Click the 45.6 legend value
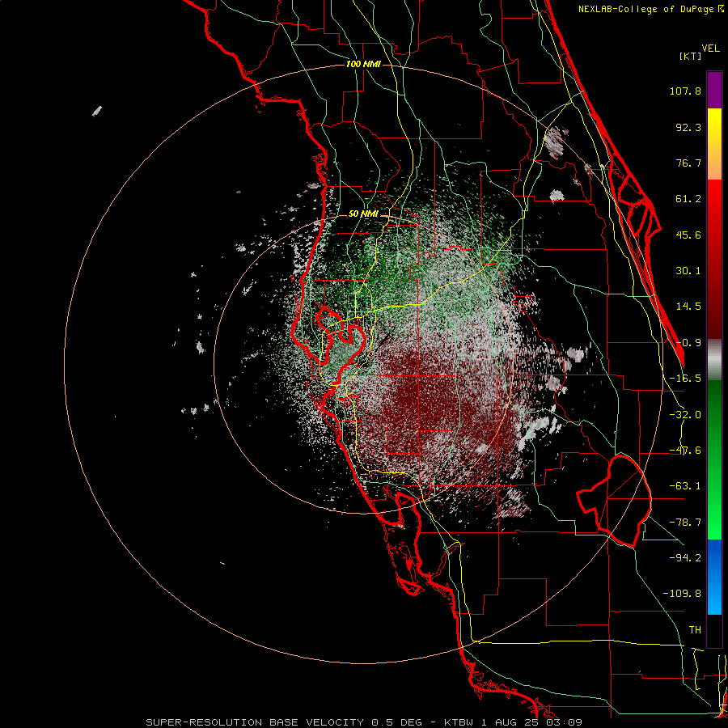 click(688, 235)
